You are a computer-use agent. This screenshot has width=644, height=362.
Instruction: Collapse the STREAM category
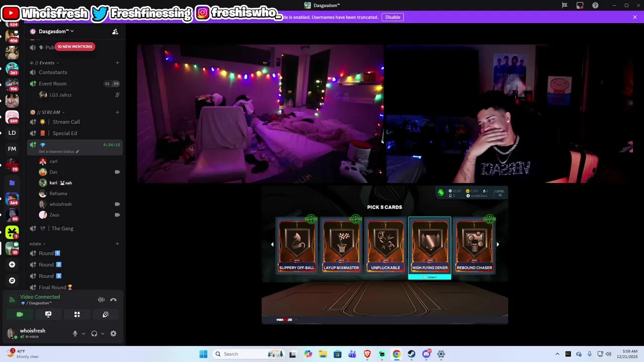click(x=48, y=112)
